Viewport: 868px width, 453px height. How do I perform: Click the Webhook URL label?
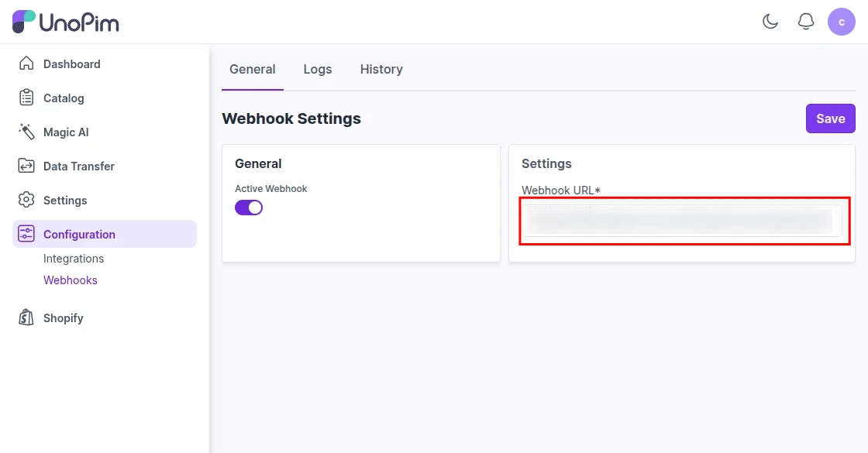pos(561,190)
